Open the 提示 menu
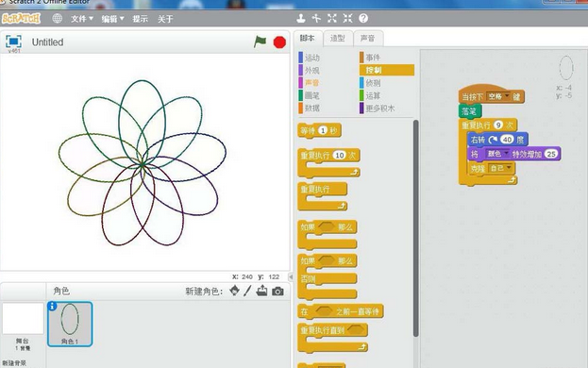Image resolution: width=588 pixels, height=368 pixels. point(141,19)
